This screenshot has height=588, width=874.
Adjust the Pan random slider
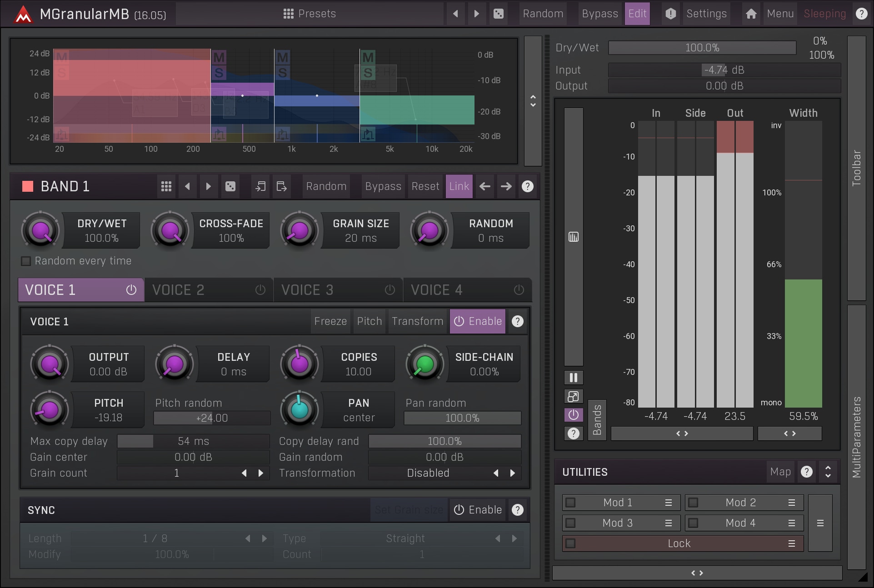[x=462, y=418]
